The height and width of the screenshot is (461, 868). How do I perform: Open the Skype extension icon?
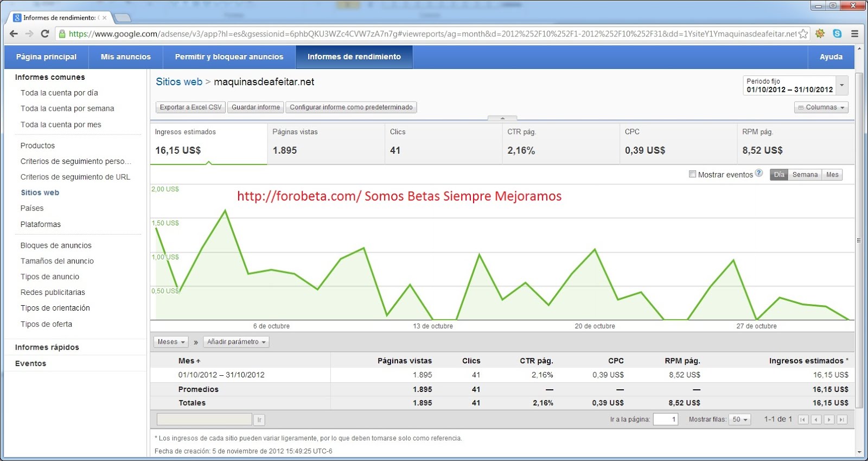(837, 34)
